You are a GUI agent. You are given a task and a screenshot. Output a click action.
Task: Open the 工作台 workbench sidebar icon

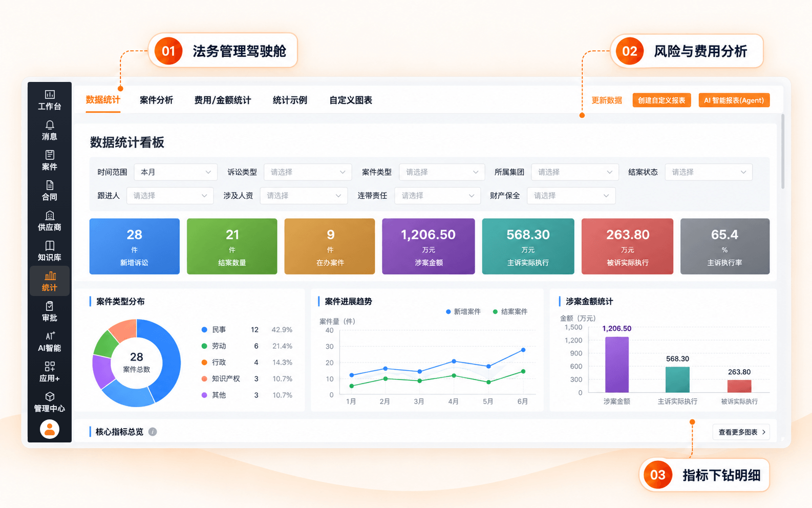point(50,100)
